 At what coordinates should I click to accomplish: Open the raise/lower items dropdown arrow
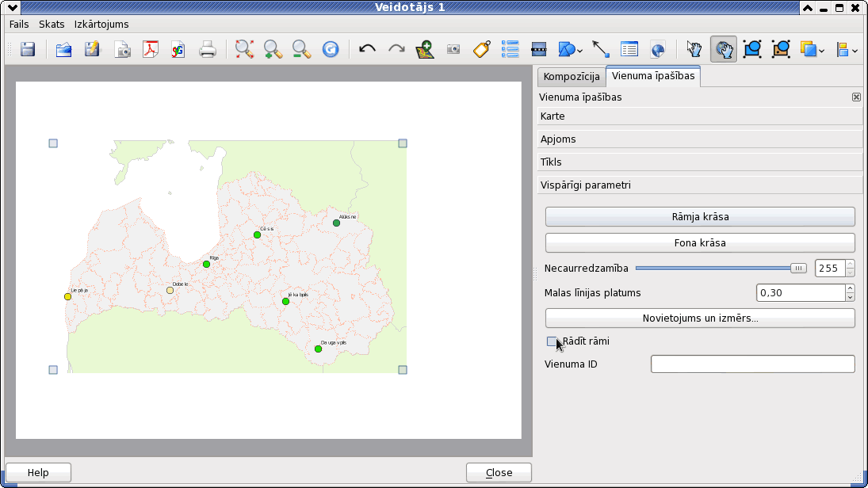tap(821, 51)
